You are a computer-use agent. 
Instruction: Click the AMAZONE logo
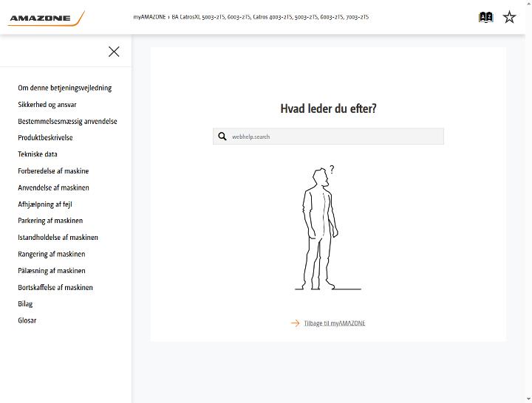point(47,18)
